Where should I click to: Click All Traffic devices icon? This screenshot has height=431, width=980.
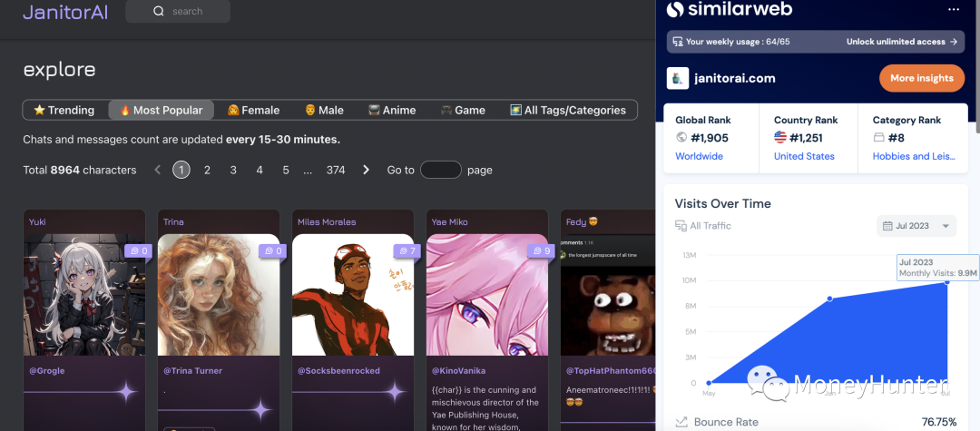pyautogui.click(x=681, y=226)
